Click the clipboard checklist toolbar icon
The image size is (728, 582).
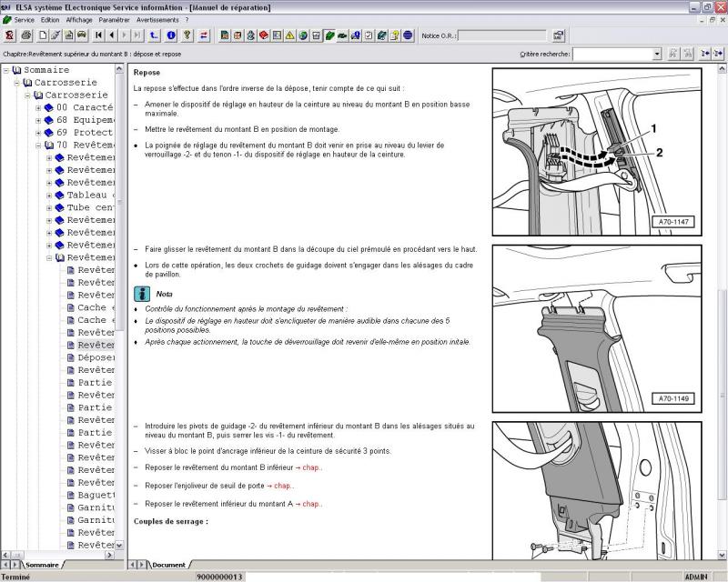(369, 35)
